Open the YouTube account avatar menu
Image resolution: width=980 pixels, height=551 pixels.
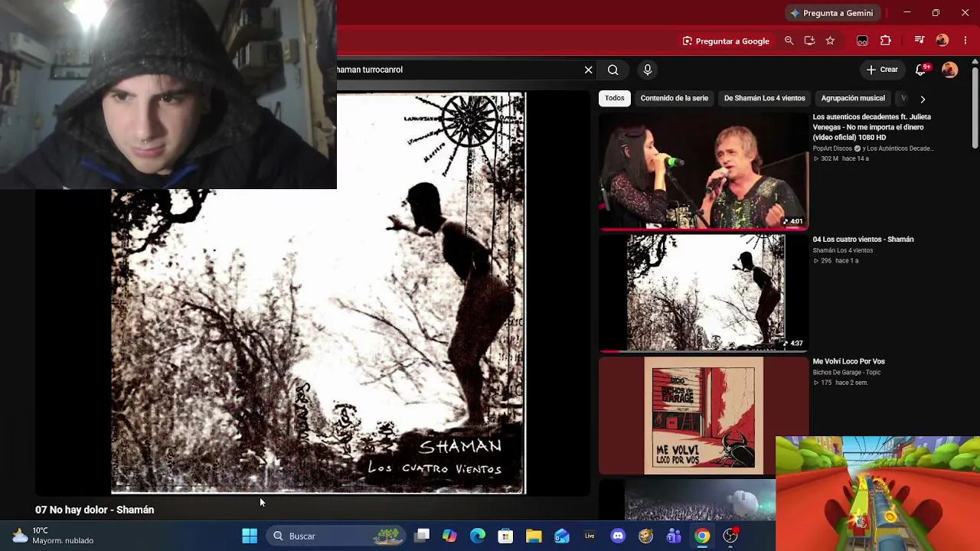949,70
